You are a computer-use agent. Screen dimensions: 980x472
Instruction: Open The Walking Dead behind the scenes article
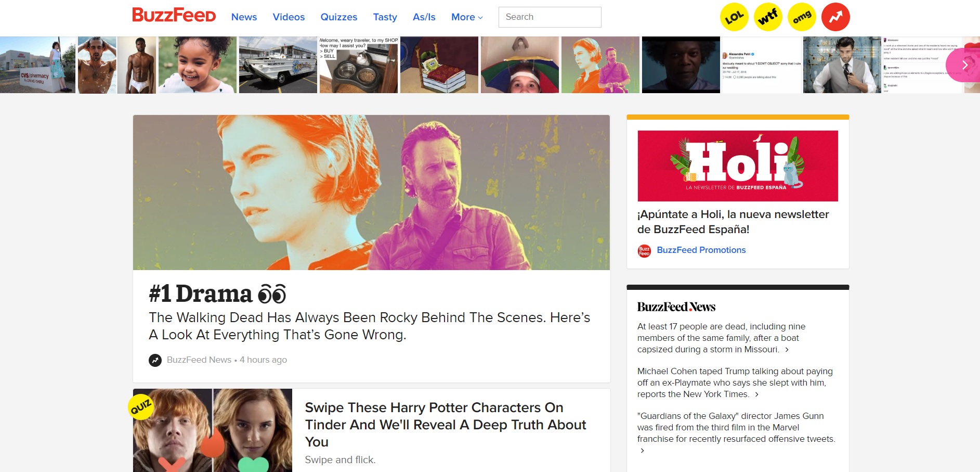(x=370, y=326)
